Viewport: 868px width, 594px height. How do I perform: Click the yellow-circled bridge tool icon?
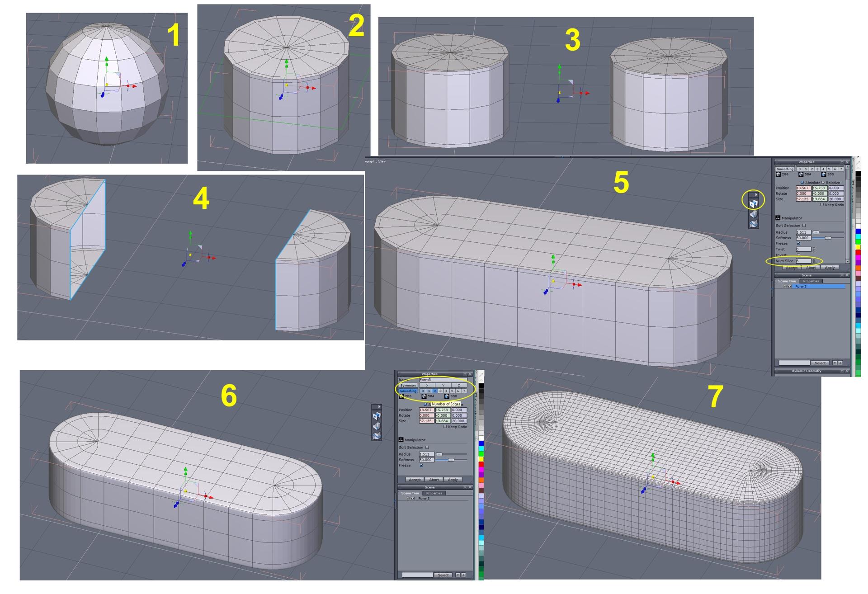pyautogui.click(x=753, y=204)
